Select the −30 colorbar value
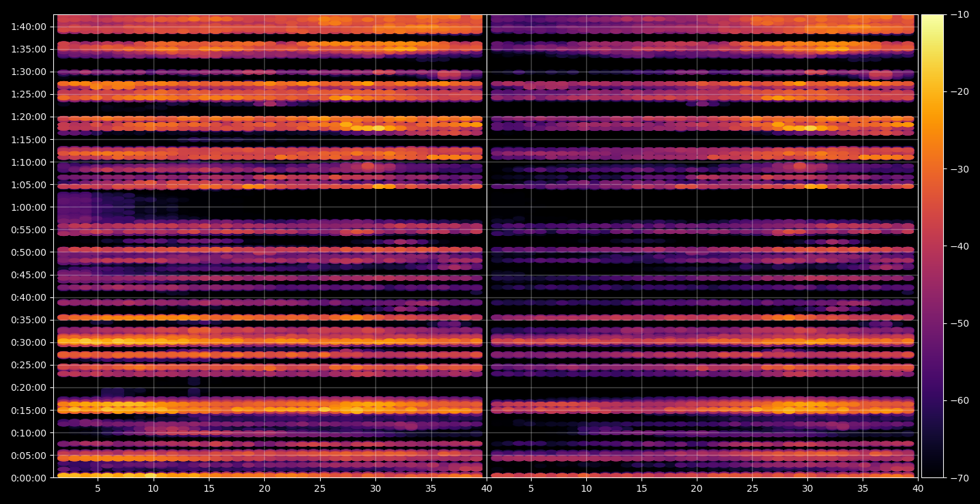This screenshot has width=980, height=504. [960, 169]
